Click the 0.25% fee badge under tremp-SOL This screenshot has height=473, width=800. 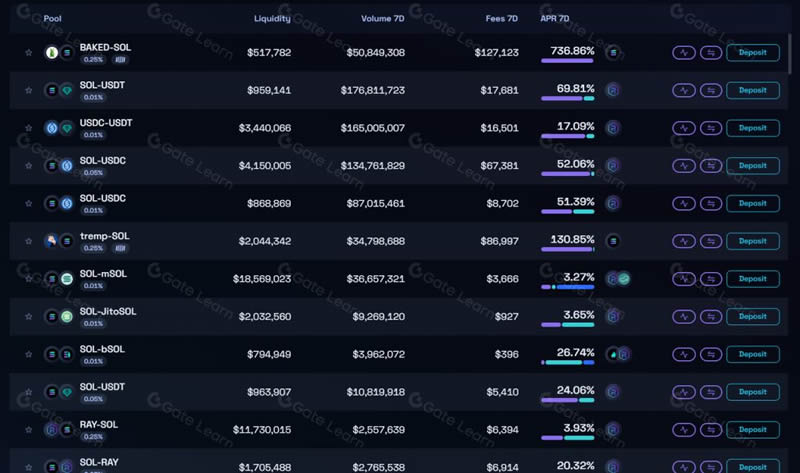pyautogui.click(x=93, y=248)
